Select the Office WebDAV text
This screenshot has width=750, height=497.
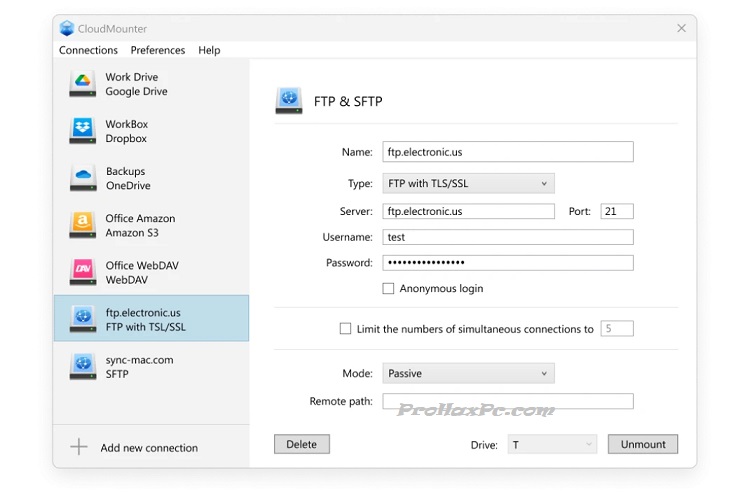[142, 272]
